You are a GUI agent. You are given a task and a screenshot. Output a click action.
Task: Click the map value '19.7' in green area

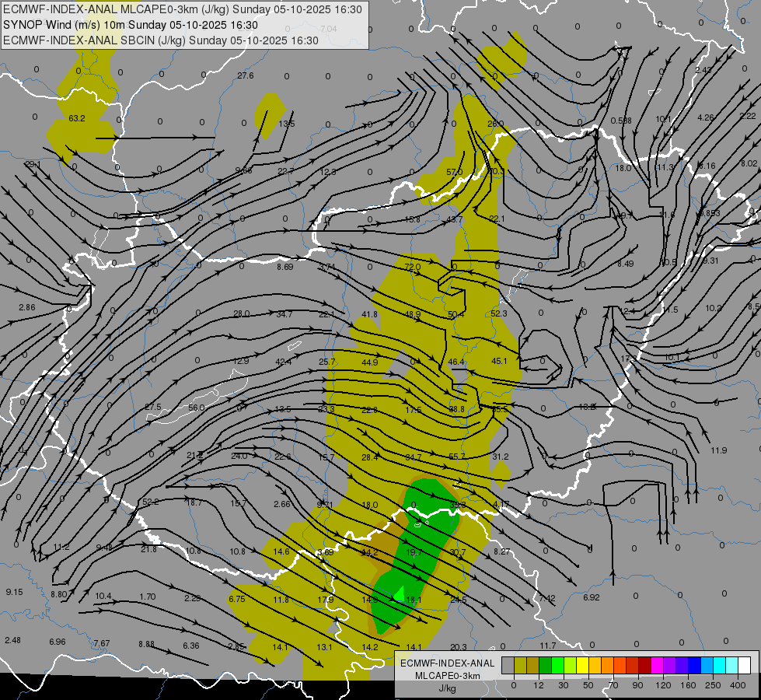click(414, 552)
